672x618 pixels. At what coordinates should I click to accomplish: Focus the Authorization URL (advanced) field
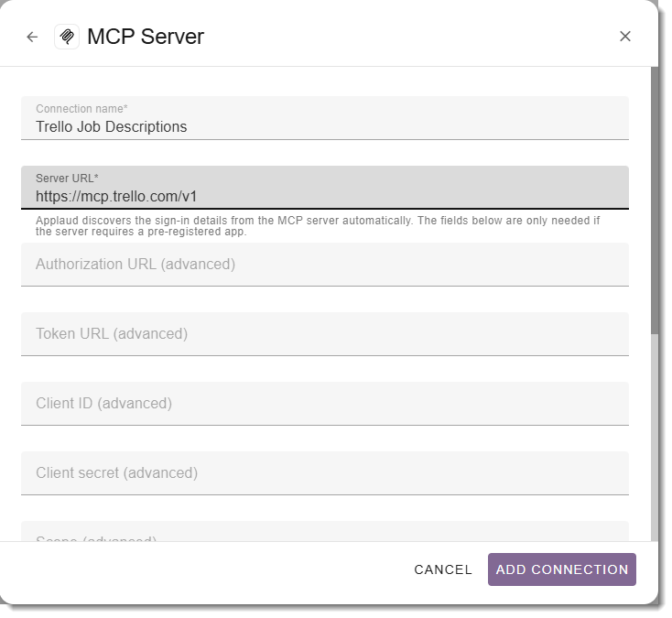point(325,265)
